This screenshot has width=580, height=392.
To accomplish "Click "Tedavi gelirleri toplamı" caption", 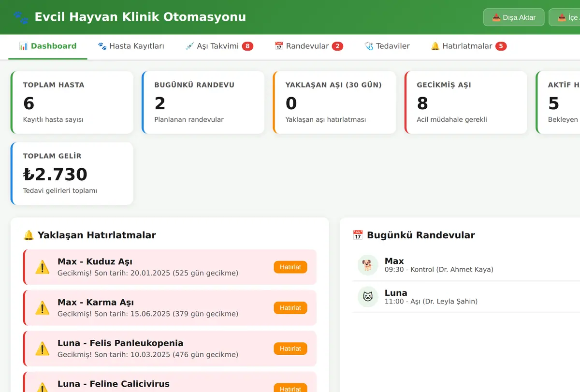I will [x=60, y=190].
